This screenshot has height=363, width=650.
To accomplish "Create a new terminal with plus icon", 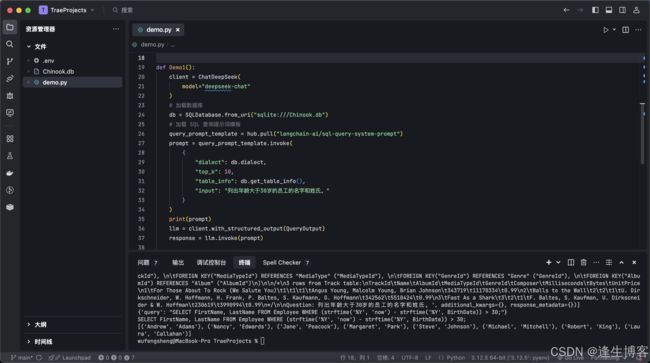I will coord(548,262).
